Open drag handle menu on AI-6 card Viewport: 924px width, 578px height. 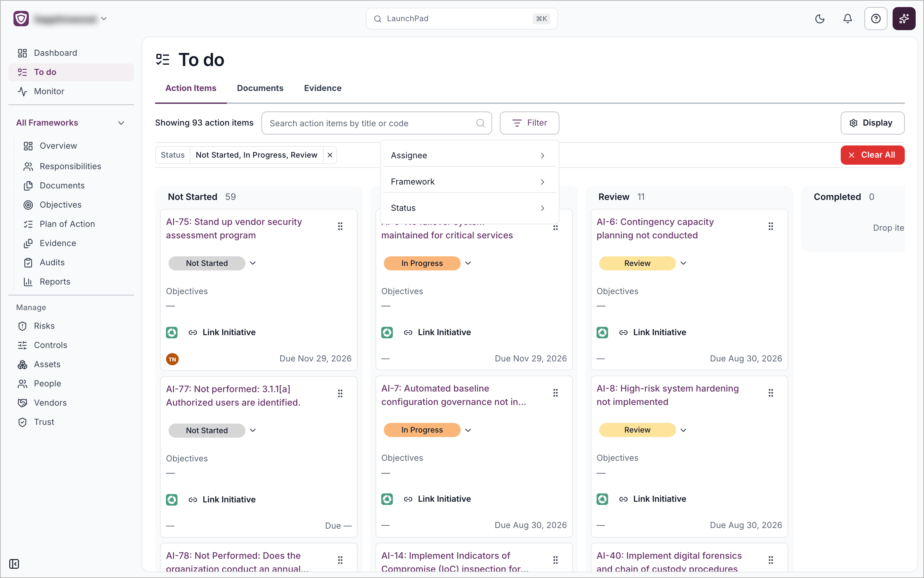770,226
